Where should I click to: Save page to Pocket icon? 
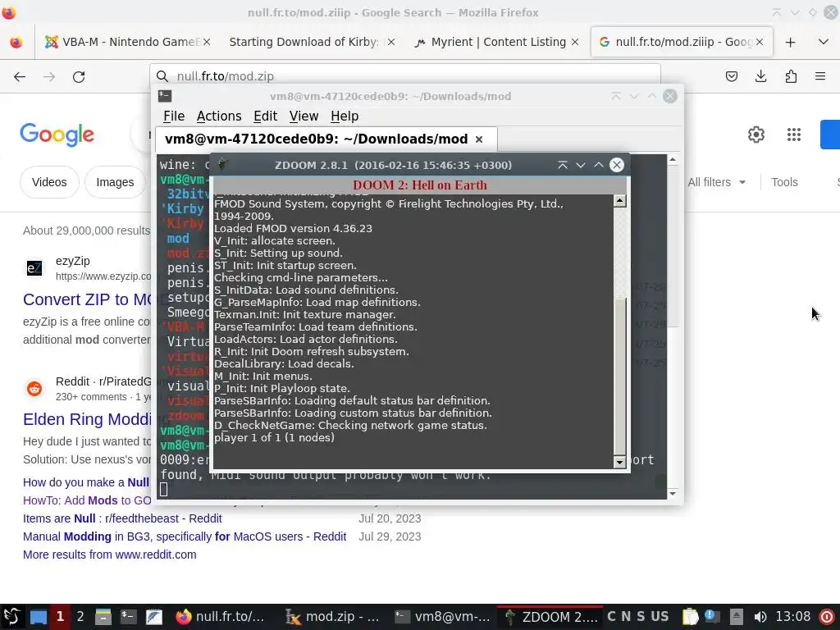[731, 76]
